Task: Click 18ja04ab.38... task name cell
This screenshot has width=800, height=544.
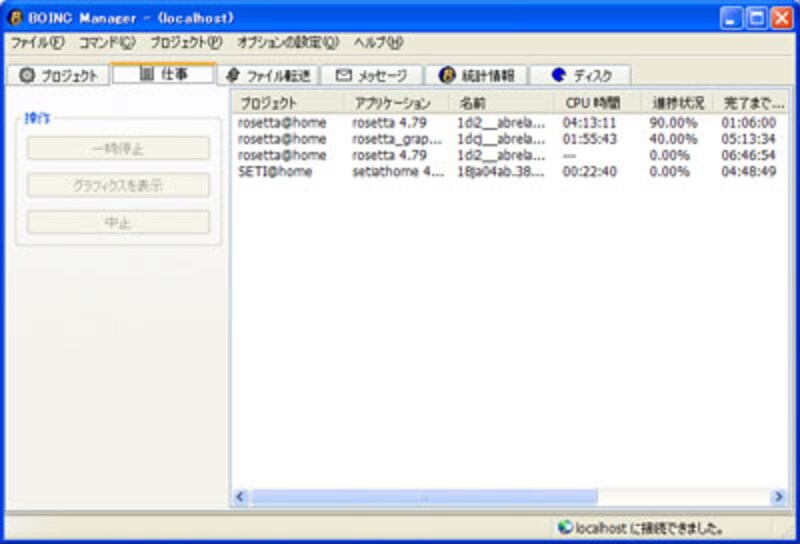Action: tap(501, 171)
